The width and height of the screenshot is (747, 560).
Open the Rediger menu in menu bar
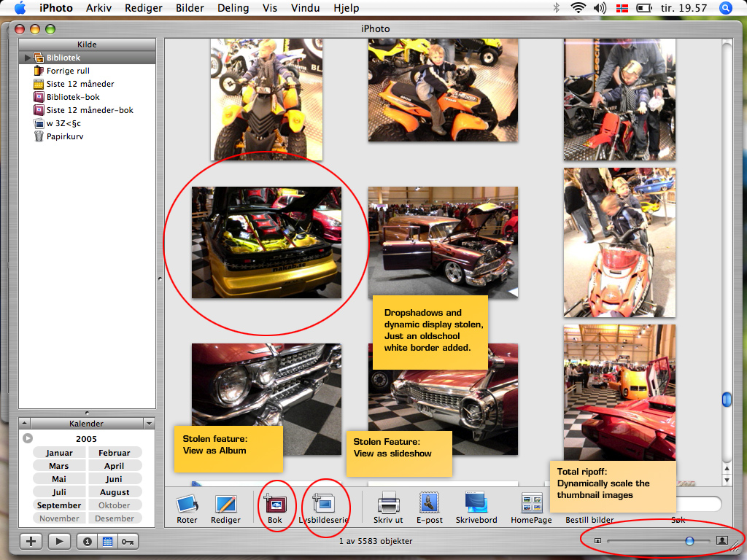tap(144, 8)
